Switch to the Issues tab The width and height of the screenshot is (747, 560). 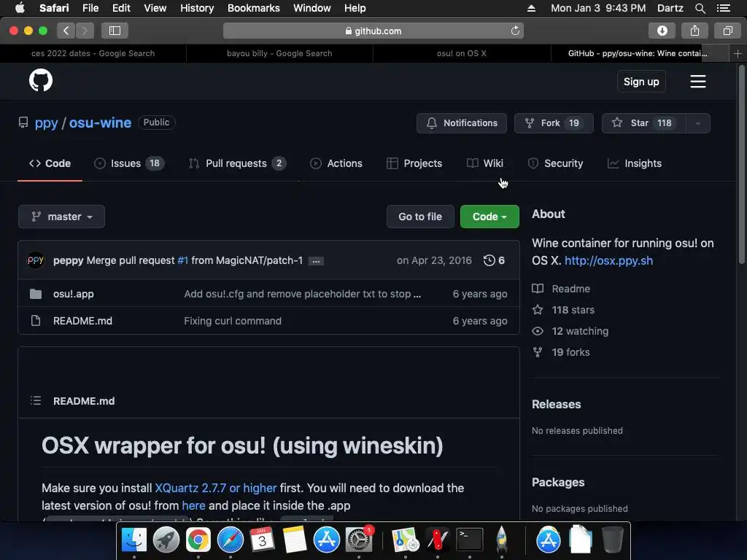click(x=129, y=163)
